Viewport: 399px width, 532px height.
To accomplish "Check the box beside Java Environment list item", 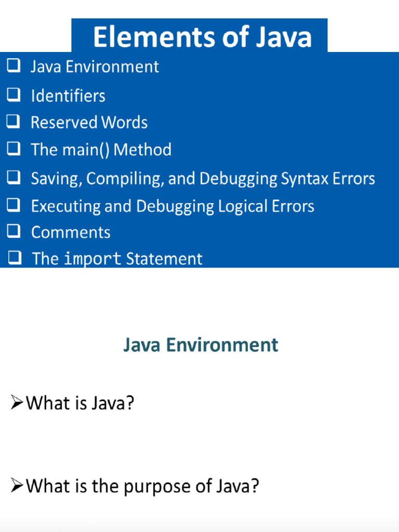I will [x=14, y=66].
